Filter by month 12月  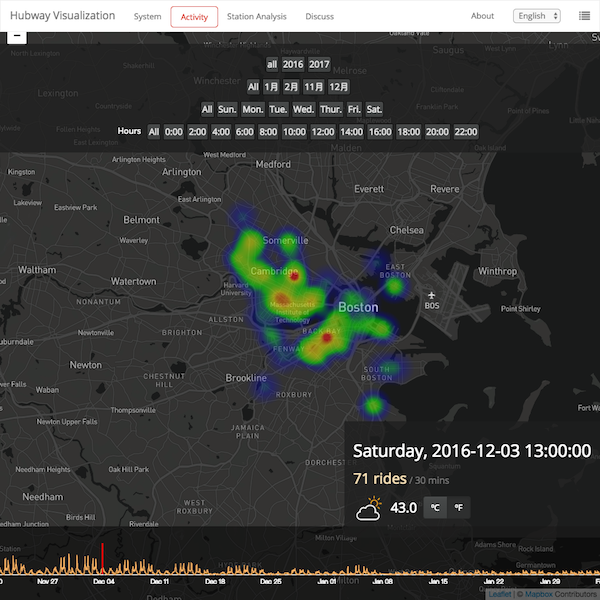tap(339, 87)
